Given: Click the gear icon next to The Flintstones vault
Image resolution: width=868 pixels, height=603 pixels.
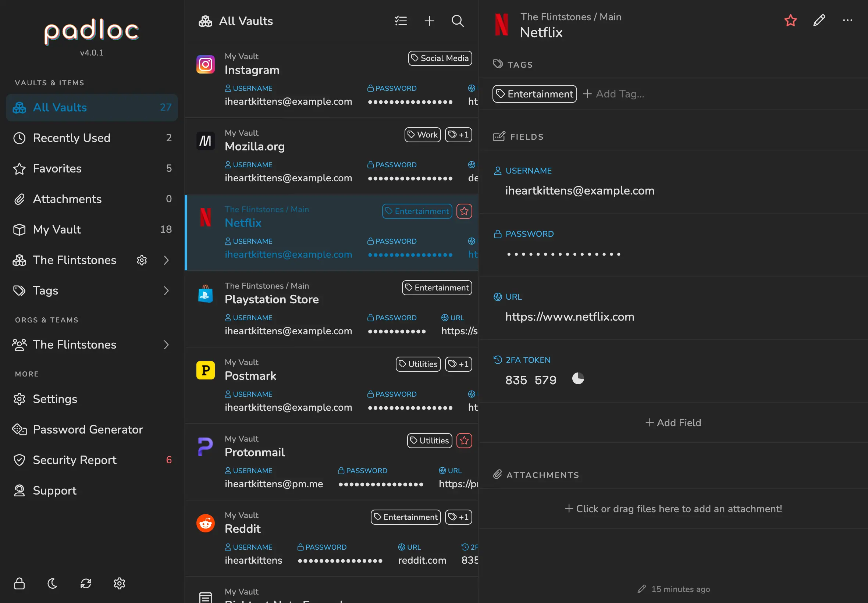Looking at the screenshot, I should (142, 260).
